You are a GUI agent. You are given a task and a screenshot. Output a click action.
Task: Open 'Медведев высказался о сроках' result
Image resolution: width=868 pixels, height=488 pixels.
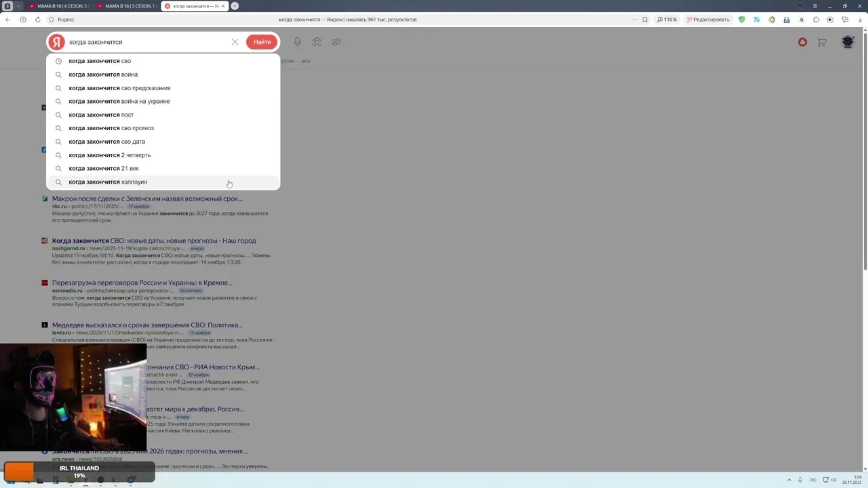pyautogui.click(x=147, y=325)
